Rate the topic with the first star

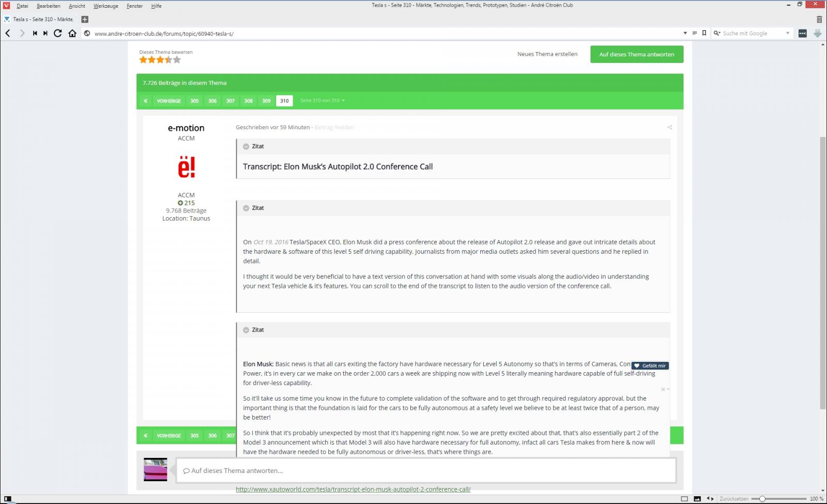[x=143, y=60]
